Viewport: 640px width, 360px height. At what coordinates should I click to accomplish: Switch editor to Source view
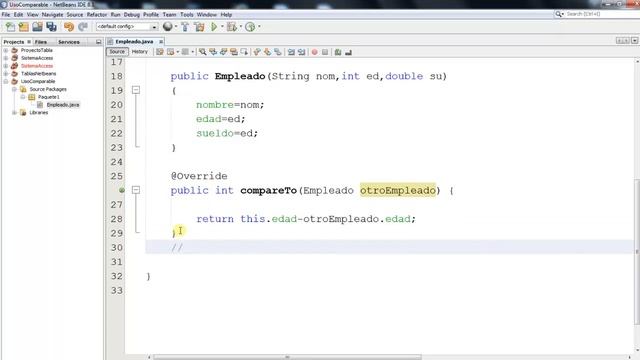click(x=117, y=52)
